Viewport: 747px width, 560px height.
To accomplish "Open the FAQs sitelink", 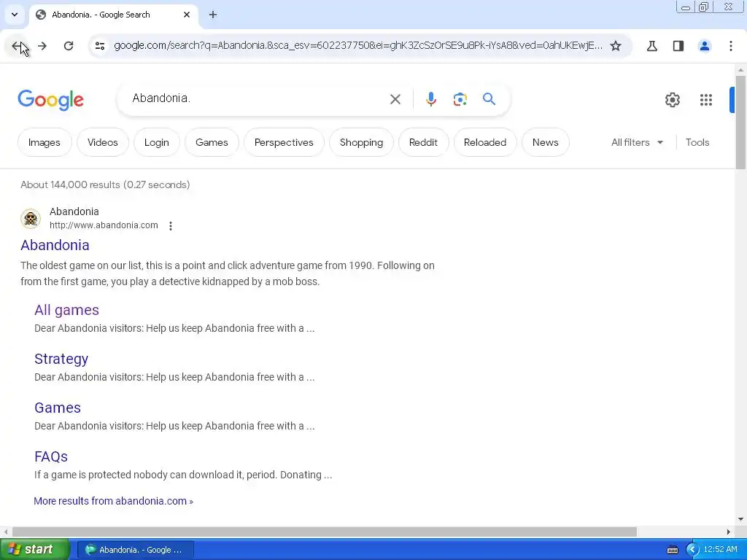I will tap(51, 456).
